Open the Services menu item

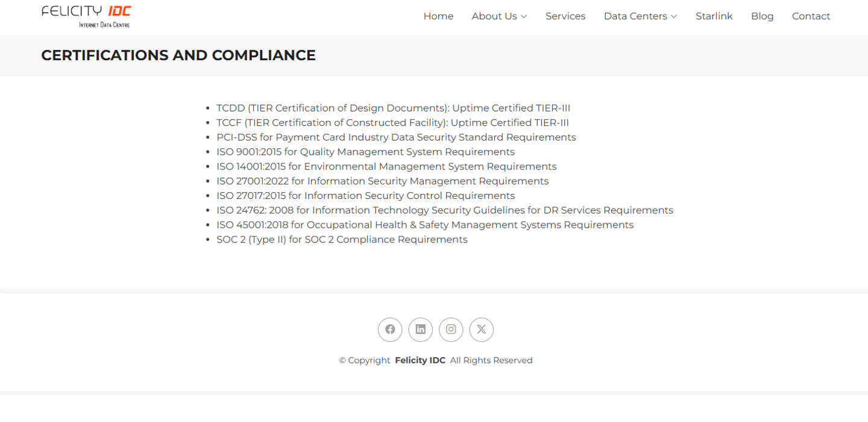[x=565, y=16]
